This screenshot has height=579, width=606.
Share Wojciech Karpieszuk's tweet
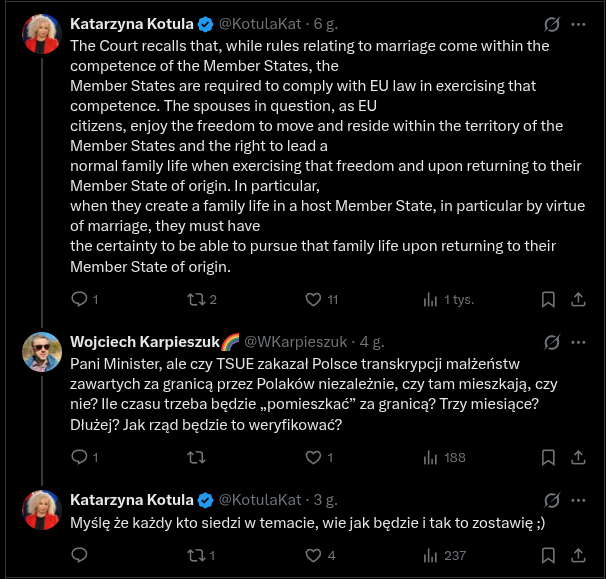click(x=578, y=457)
